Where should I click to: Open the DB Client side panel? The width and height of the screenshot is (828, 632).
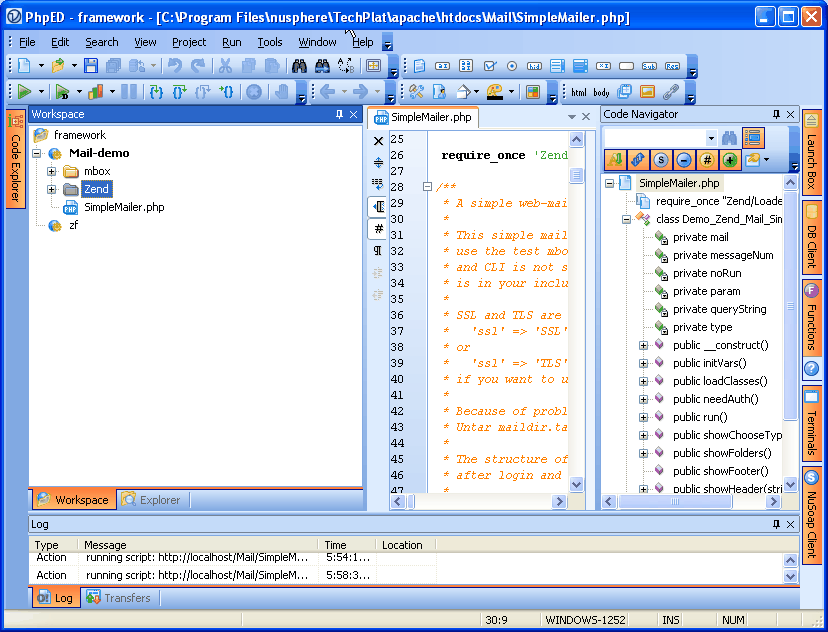(812, 238)
